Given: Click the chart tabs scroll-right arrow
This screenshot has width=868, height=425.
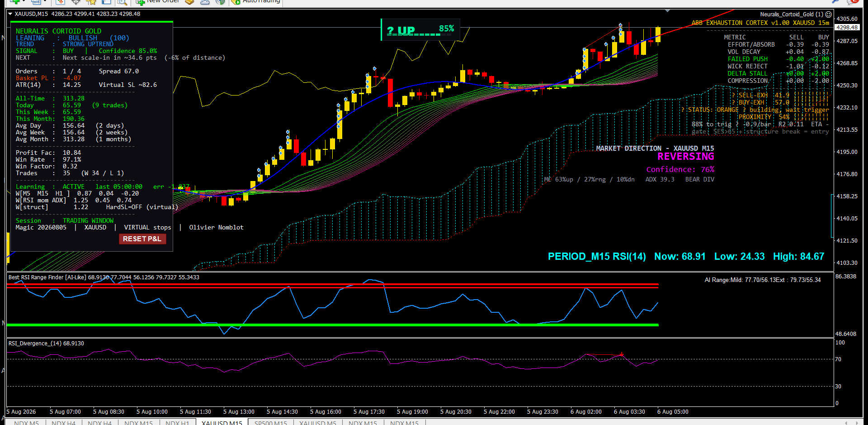Looking at the screenshot, I should click(x=857, y=423).
